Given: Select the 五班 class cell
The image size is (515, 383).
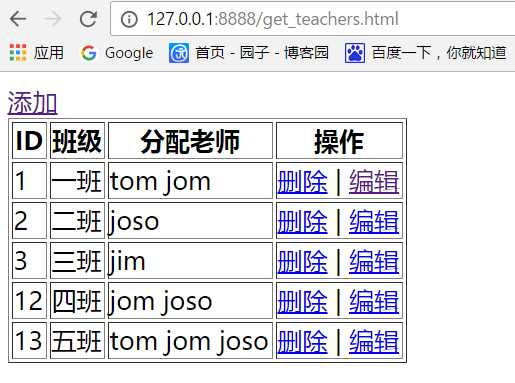Looking at the screenshot, I should [77, 341].
